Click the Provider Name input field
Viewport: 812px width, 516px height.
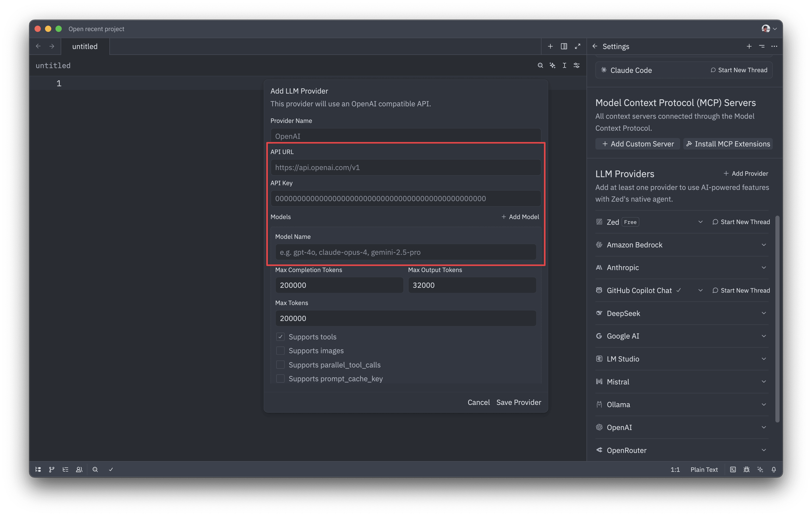click(x=406, y=136)
